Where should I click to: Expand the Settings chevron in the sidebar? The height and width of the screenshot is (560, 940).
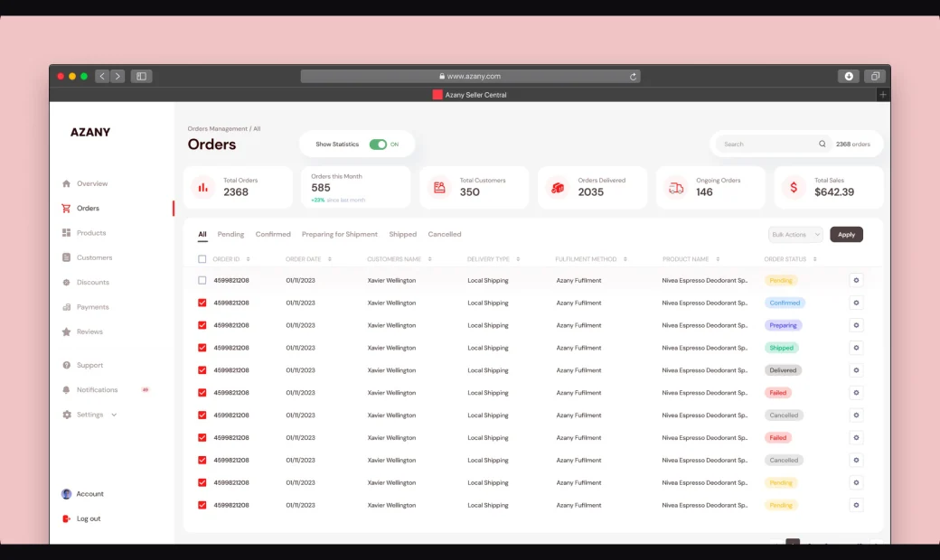(x=114, y=415)
